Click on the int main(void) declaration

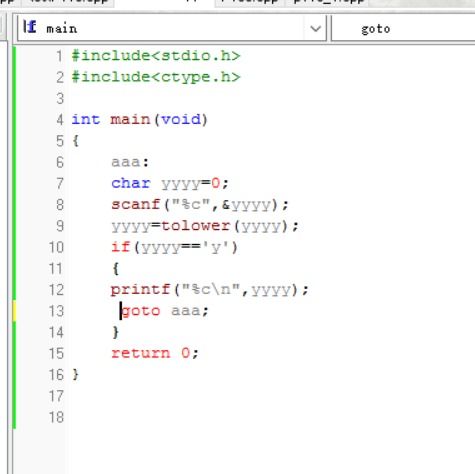click(140, 119)
